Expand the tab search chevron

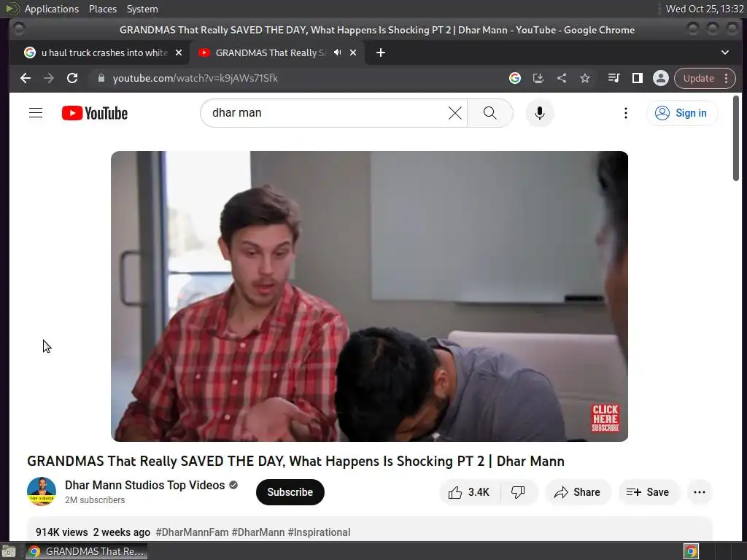[724, 52]
